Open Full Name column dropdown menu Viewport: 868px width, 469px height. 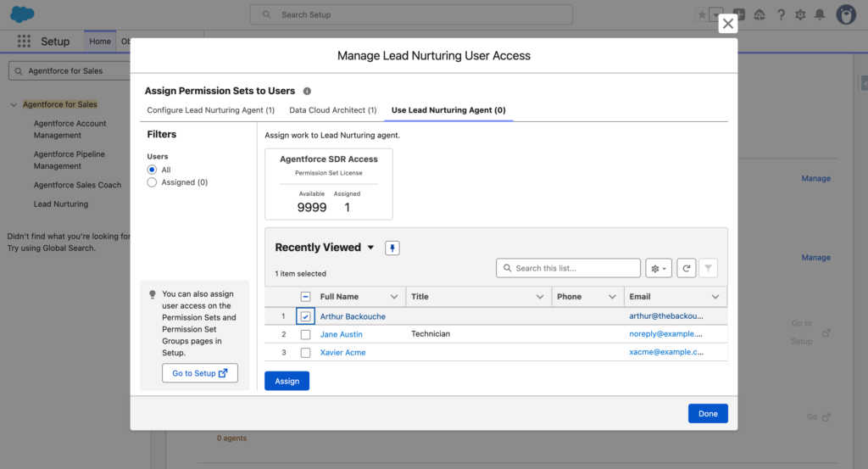(x=394, y=297)
